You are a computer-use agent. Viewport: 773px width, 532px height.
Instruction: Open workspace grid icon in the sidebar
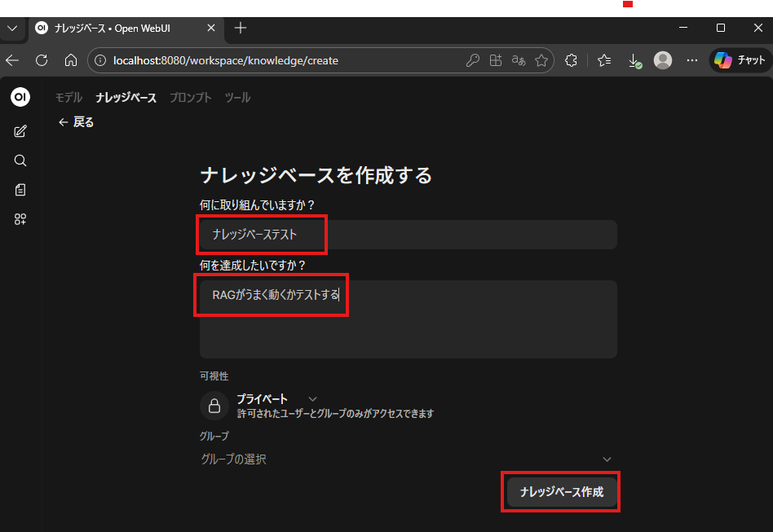[20, 219]
